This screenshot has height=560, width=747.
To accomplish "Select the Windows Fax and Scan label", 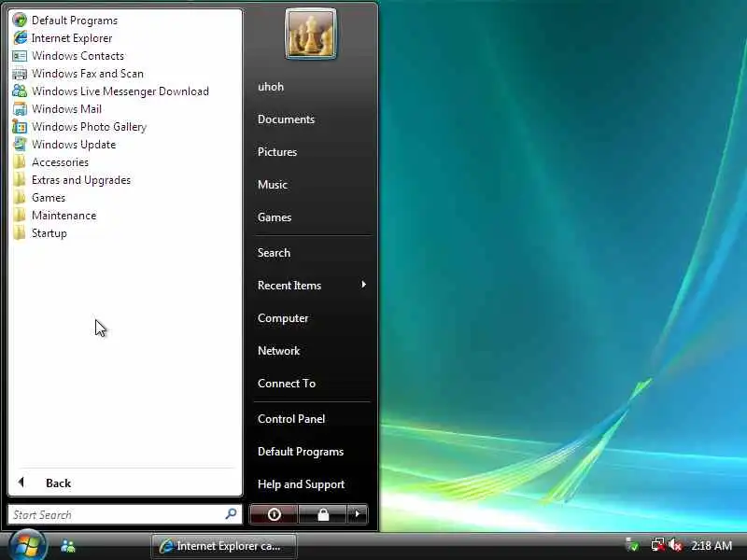I will pyautogui.click(x=88, y=74).
